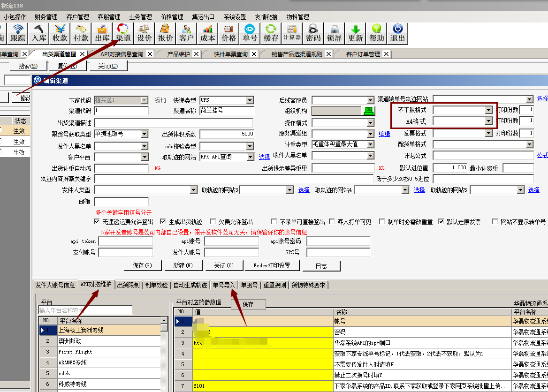Open the 收款 toolbar icon

pos(60,34)
